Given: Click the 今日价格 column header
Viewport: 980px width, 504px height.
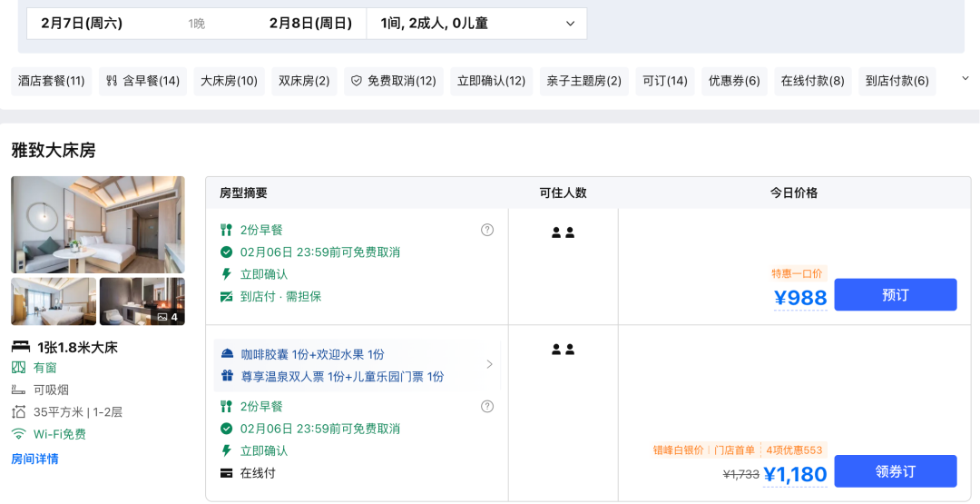Looking at the screenshot, I should 794,193.
